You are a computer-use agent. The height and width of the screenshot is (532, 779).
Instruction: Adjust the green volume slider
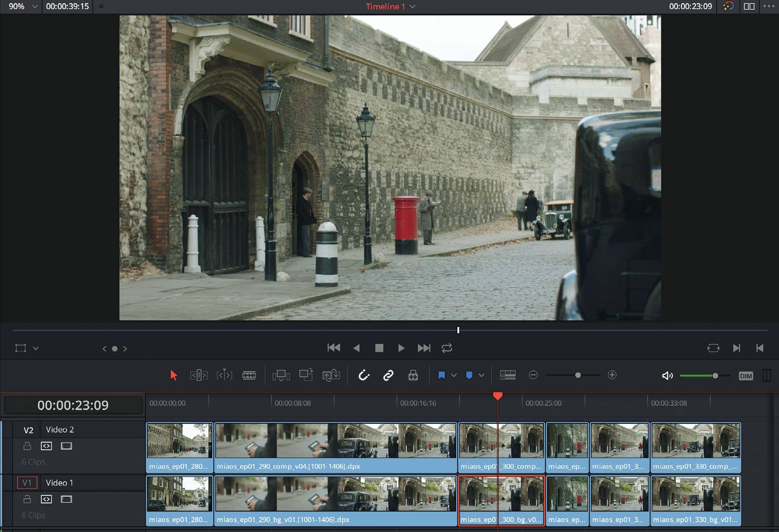coord(715,376)
